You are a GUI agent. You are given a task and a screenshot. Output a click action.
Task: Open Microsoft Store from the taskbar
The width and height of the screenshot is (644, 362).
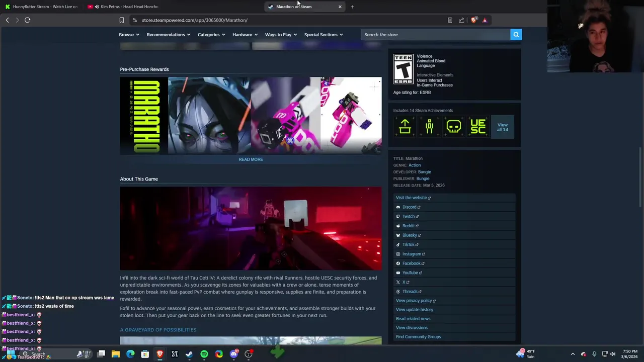click(145, 354)
